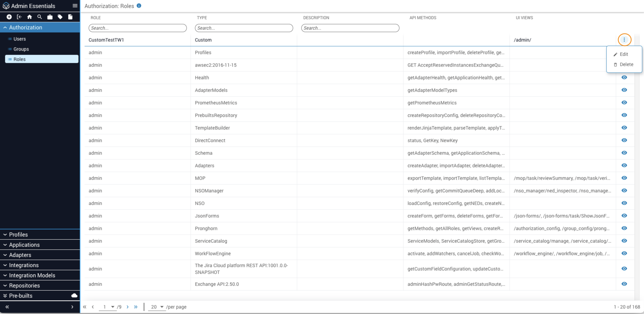The image size is (644, 314).
Task: Click the home icon in sidebar toolbar
Action: click(30, 17)
